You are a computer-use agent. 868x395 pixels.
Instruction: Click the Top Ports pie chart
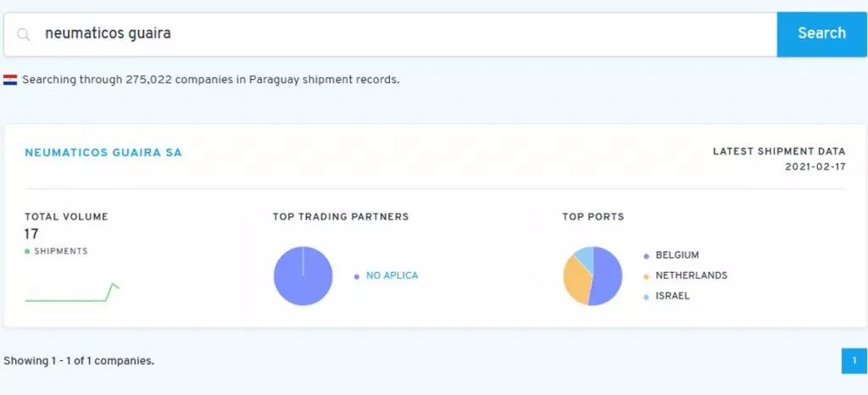[x=593, y=275]
